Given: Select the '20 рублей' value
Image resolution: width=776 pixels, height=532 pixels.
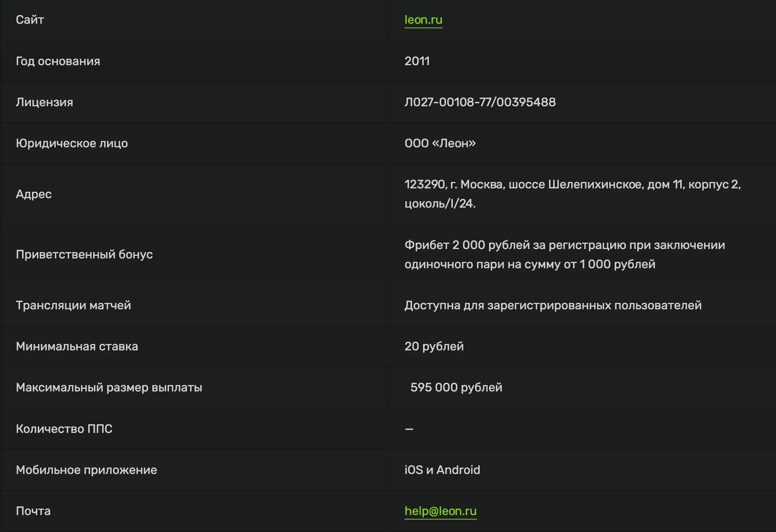Looking at the screenshot, I should [434, 346].
